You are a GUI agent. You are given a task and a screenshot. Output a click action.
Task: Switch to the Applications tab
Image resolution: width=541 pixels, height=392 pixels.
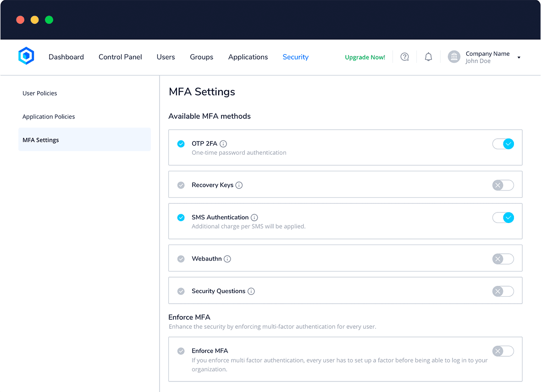[248, 57]
